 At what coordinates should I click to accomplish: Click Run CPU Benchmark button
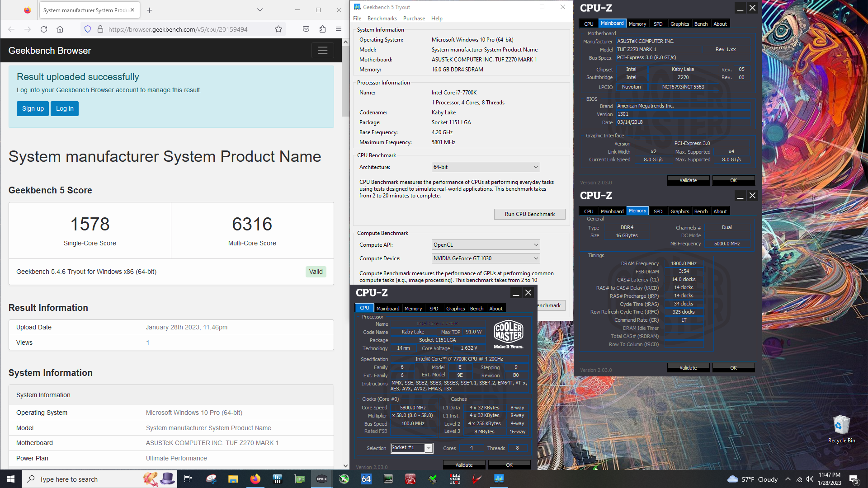tap(529, 214)
